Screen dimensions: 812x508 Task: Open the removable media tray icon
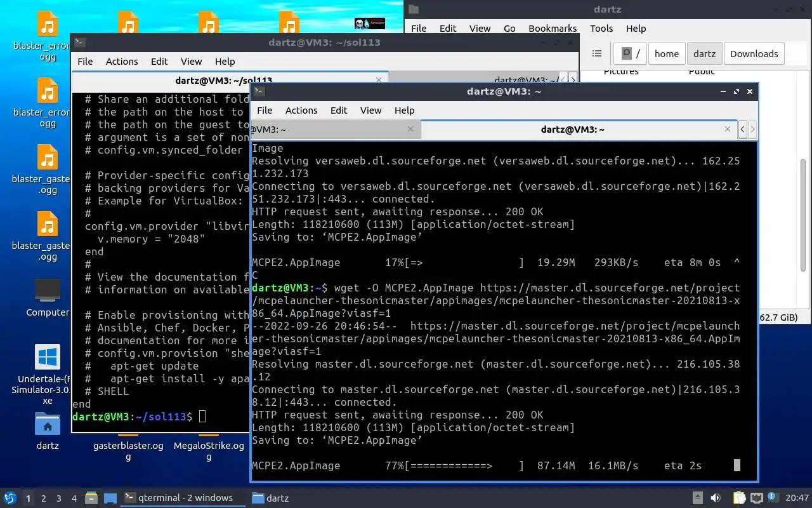(x=697, y=498)
